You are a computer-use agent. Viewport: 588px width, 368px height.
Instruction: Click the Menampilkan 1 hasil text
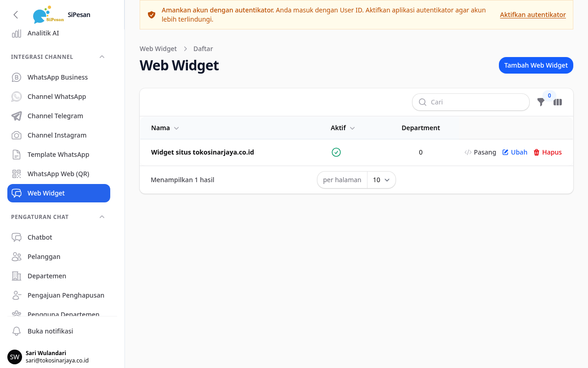click(x=182, y=180)
